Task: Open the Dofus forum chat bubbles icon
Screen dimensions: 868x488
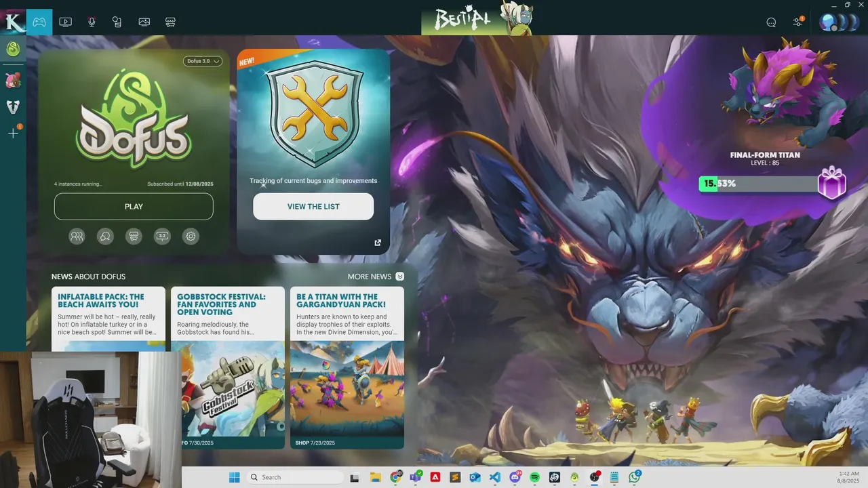Action: tap(105, 237)
